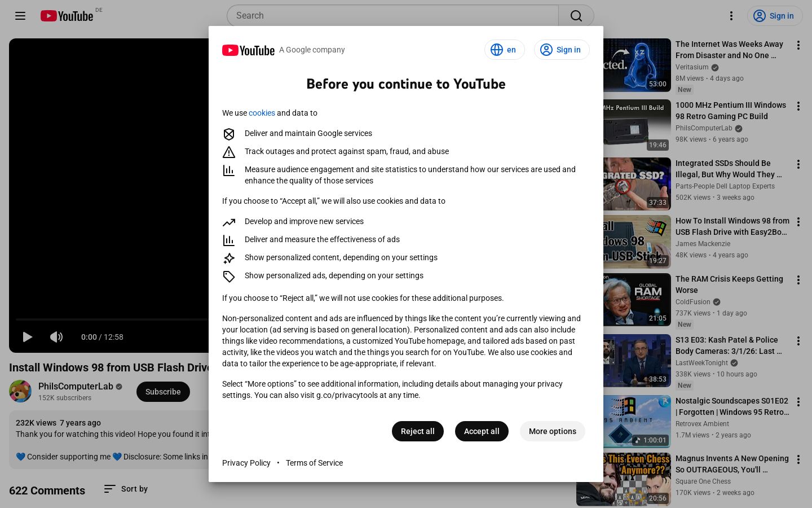Screen dimensions: 812x508
Task: Visit the Parts-People Dell Laptop Experts channel
Action: (x=725, y=186)
